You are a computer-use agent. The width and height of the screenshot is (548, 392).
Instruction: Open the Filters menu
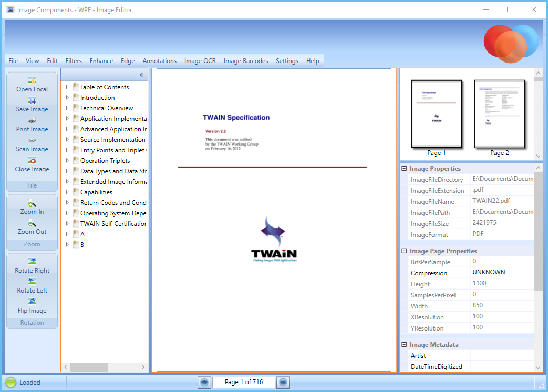tap(74, 61)
